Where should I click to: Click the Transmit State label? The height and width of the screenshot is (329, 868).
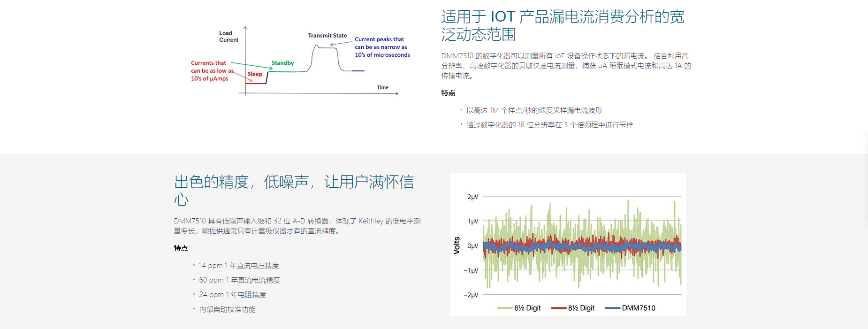pyautogui.click(x=327, y=36)
